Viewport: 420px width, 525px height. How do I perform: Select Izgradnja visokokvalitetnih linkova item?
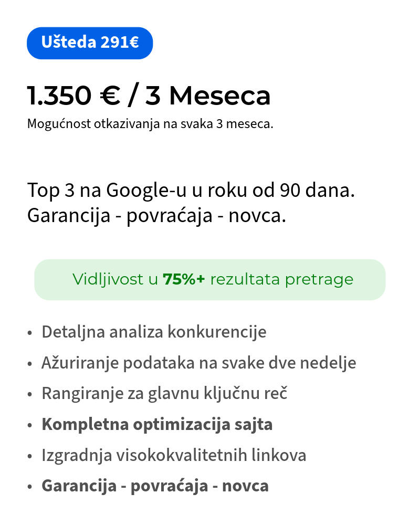point(174,455)
